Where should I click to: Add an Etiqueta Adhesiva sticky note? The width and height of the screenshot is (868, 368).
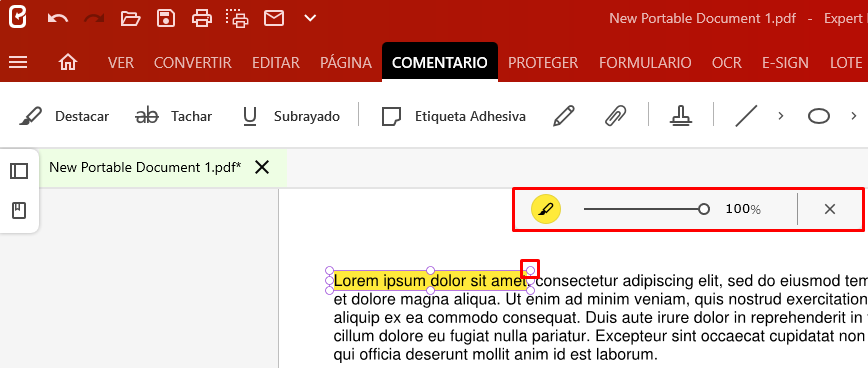point(453,116)
